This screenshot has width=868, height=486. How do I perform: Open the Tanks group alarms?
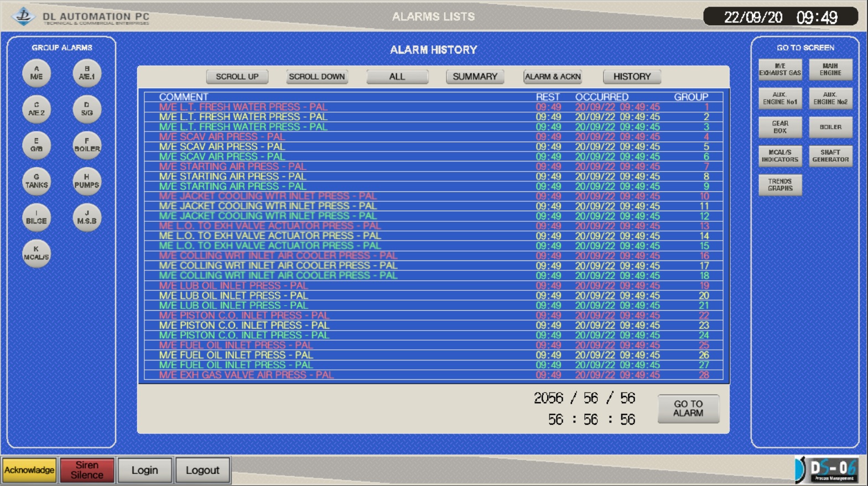[37, 181]
